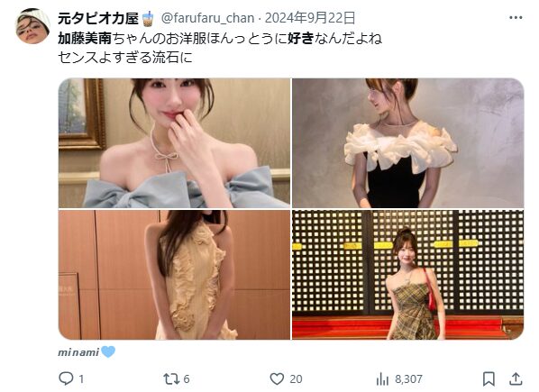Like the post with heart icon

[277, 379]
